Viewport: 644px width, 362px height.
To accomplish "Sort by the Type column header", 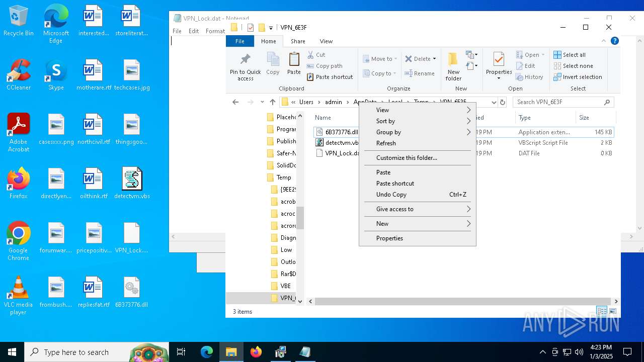I will tap(545, 118).
